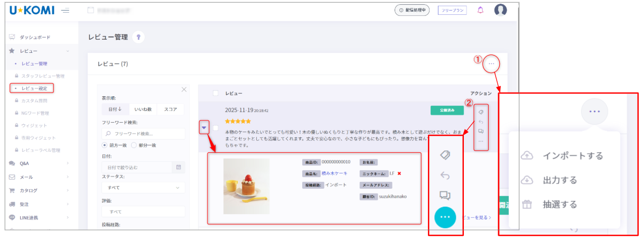
Task: Click the hamburger menu icon beside U-KOMI logo
Action: (x=66, y=11)
